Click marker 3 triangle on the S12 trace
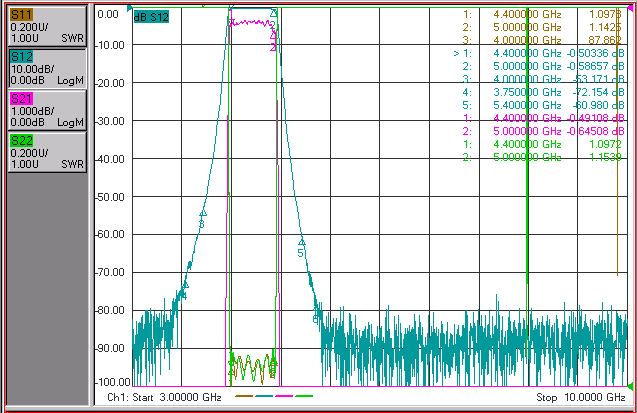Image resolution: width=637 pixels, height=413 pixels. [203, 212]
